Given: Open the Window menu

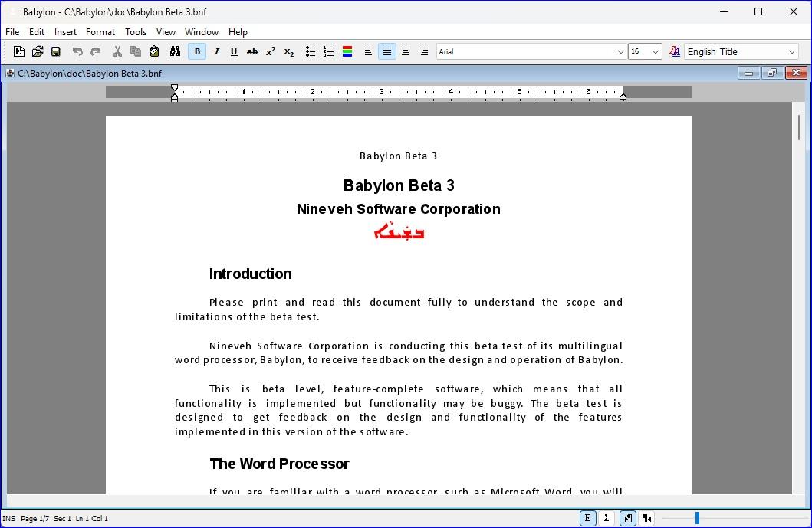Looking at the screenshot, I should click(202, 32).
